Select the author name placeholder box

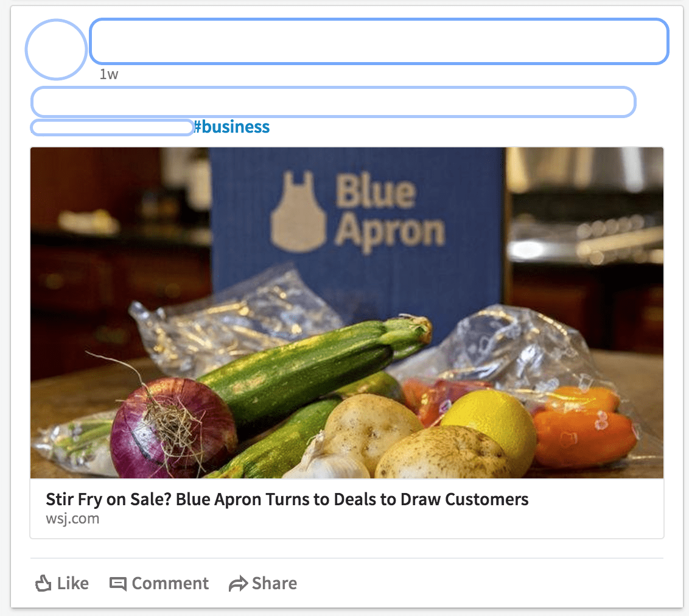coord(379,41)
